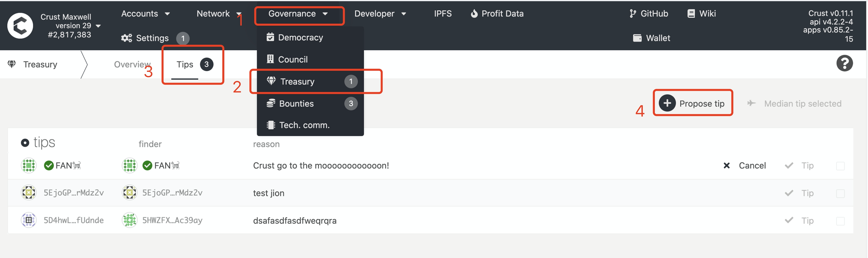Viewport: 868px width, 258px height.
Task: Open the Wallet link
Action: click(652, 38)
